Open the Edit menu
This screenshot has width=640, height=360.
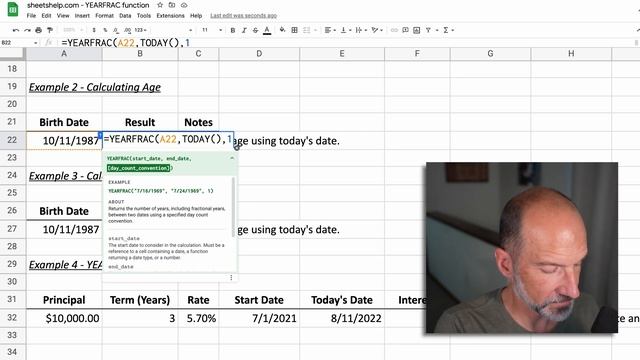tap(47, 16)
